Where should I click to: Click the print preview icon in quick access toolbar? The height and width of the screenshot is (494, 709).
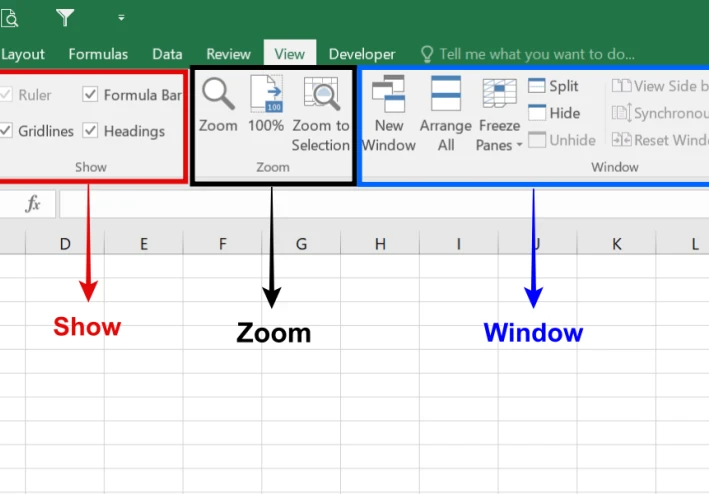(x=9, y=18)
